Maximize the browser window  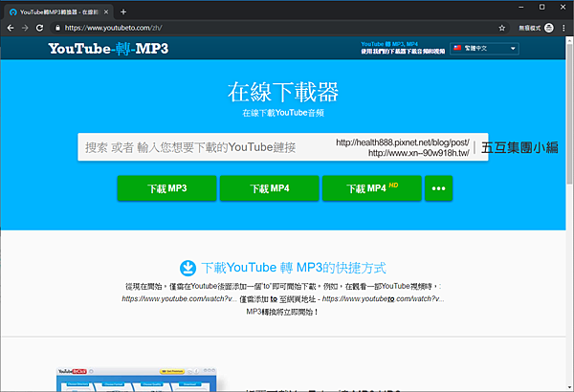(542, 7)
